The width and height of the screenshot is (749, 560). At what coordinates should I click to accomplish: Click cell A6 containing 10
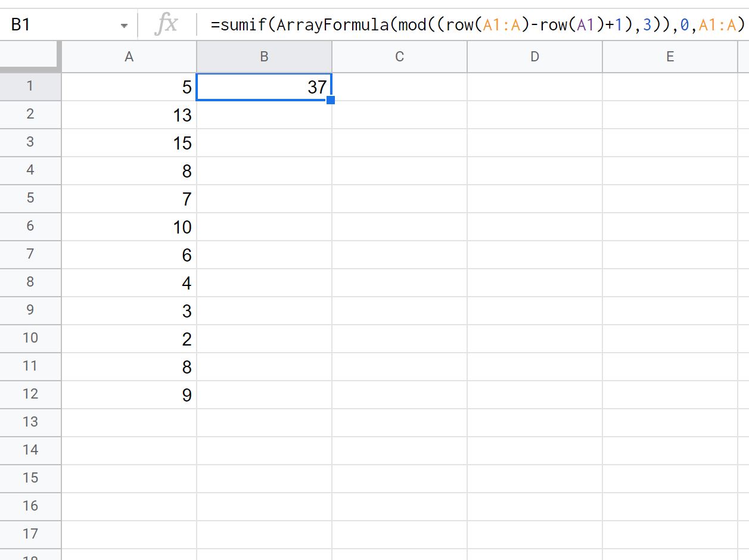129,227
